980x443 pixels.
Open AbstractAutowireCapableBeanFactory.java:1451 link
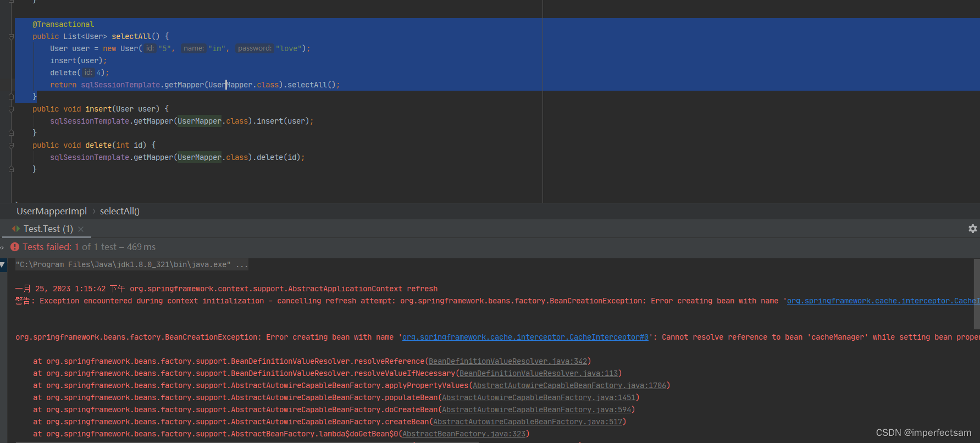click(x=539, y=397)
